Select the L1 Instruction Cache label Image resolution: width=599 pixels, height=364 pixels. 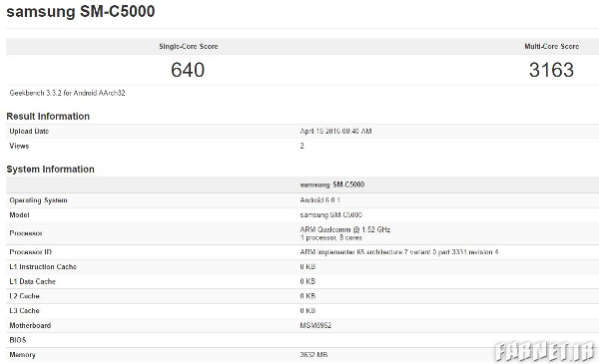[43, 266]
